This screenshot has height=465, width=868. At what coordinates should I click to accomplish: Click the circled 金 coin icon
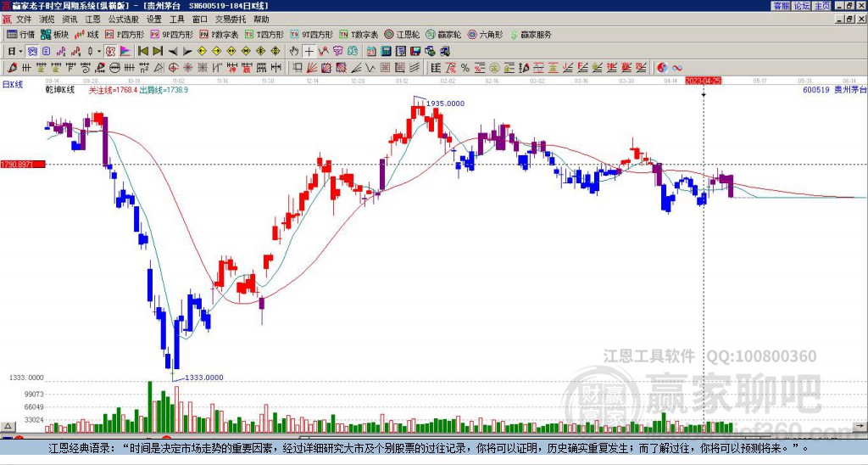coord(493,68)
